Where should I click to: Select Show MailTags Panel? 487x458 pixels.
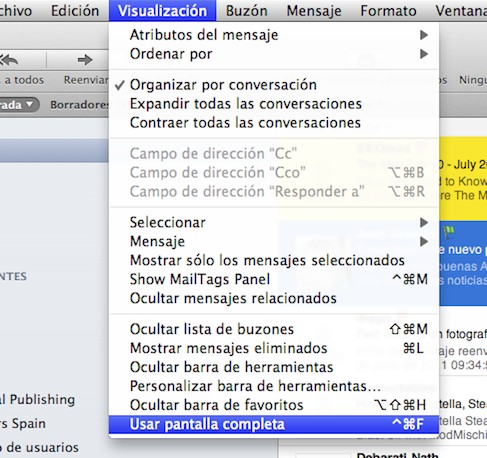(274, 279)
